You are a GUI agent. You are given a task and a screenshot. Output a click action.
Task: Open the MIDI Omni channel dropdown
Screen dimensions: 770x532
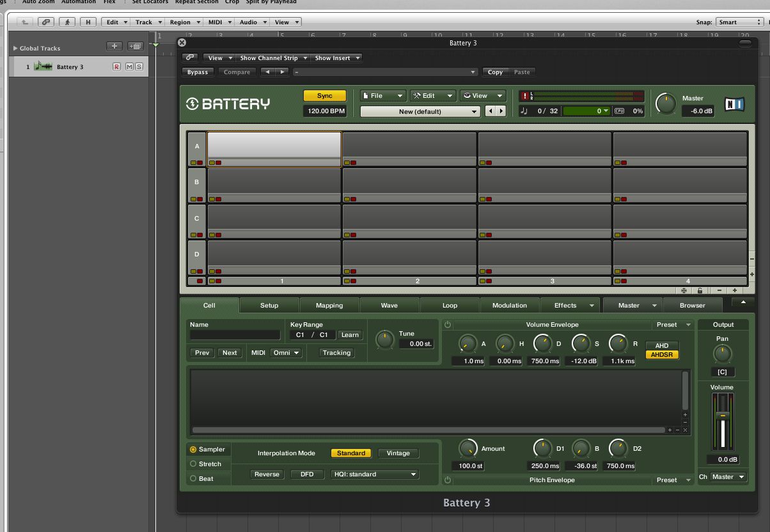pos(286,352)
